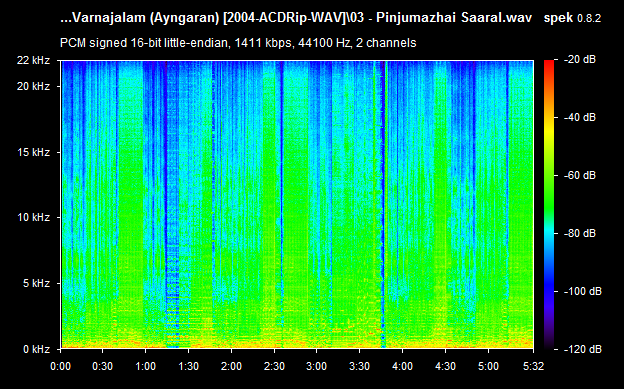This screenshot has height=389, width=624.
Task: Click the 1:00 time axis label
Action: tap(146, 366)
